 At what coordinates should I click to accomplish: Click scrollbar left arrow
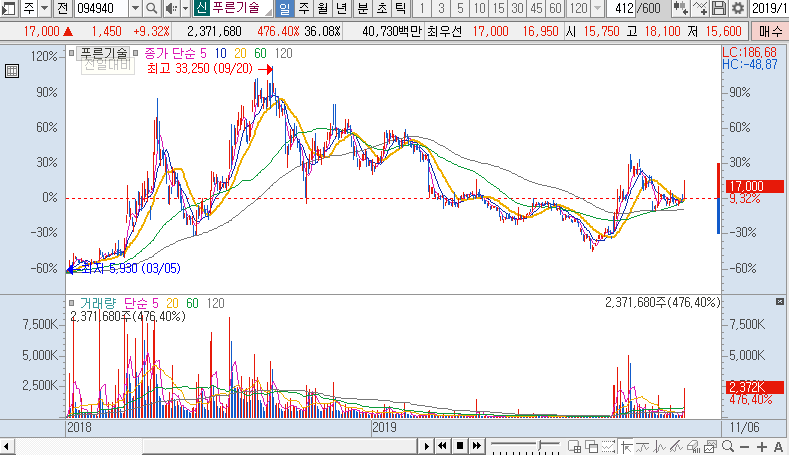7,446
